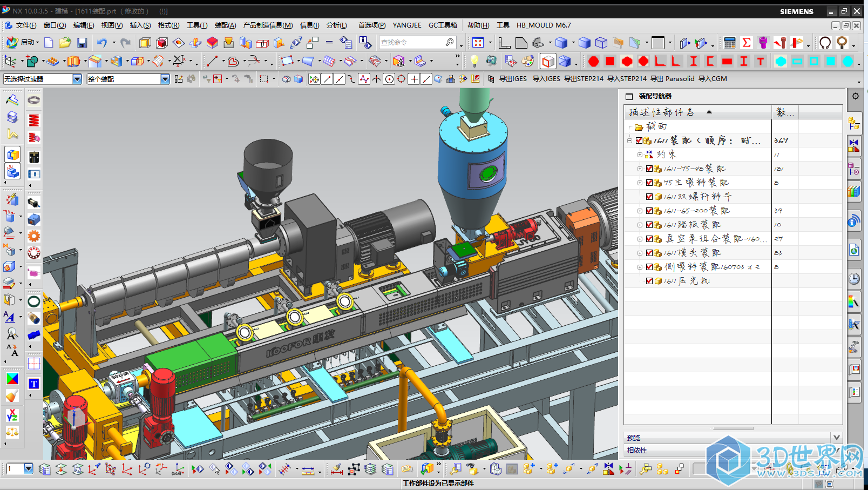The image size is (868, 490).
Task: Open the 文件(F) menu
Action: coord(26,25)
